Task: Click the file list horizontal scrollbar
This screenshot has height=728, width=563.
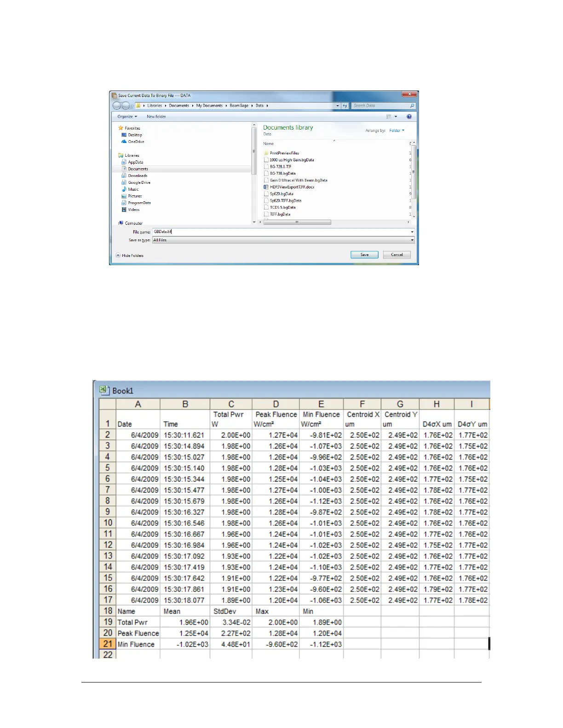Action: (297, 222)
